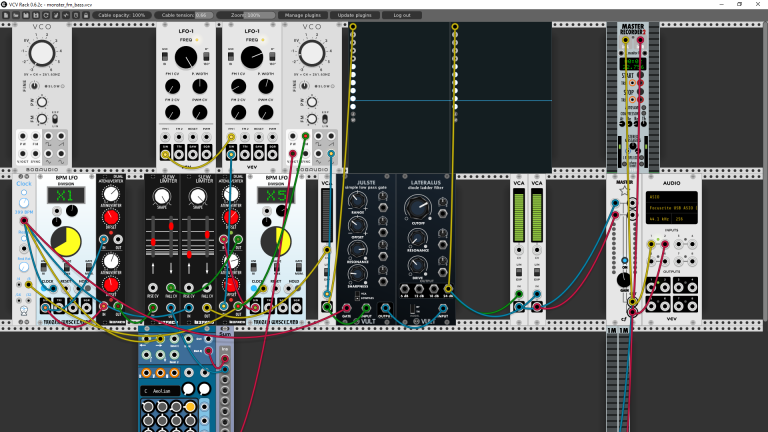Click the Manage plugins button
768x432 pixels.
click(303, 15)
